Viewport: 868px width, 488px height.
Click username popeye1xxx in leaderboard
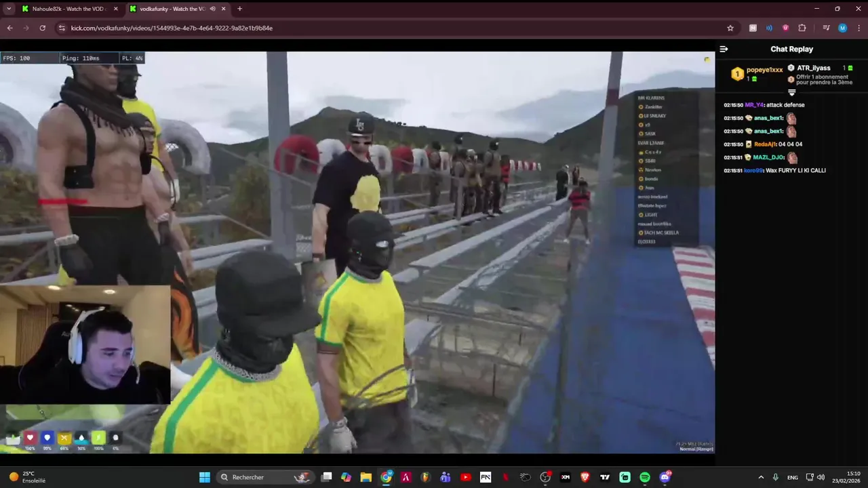pos(764,70)
